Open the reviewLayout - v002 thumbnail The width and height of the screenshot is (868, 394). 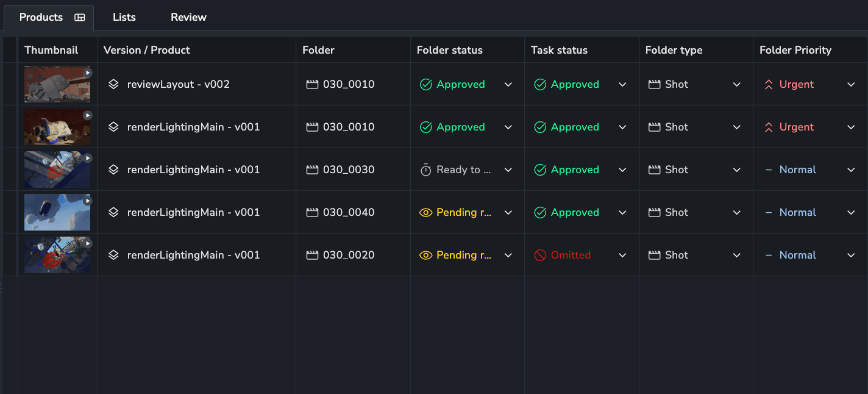click(57, 84)
